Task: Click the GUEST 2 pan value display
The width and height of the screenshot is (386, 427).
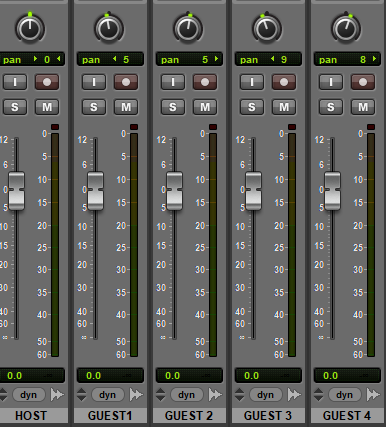Action: 189,59
